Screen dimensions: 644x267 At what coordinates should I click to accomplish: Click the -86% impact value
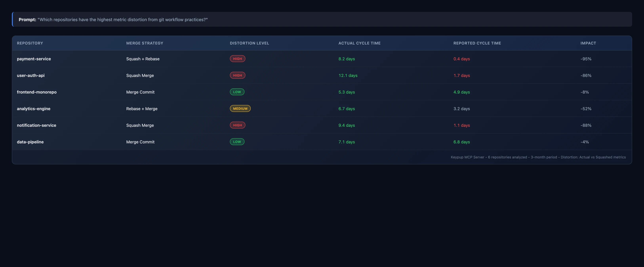coord(586,75)
